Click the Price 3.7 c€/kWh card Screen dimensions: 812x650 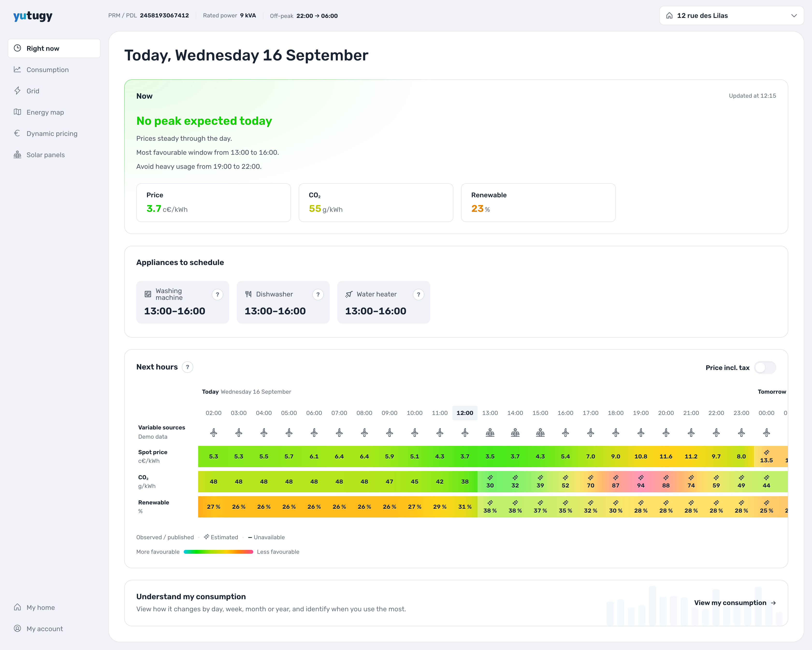coord(214,203)
